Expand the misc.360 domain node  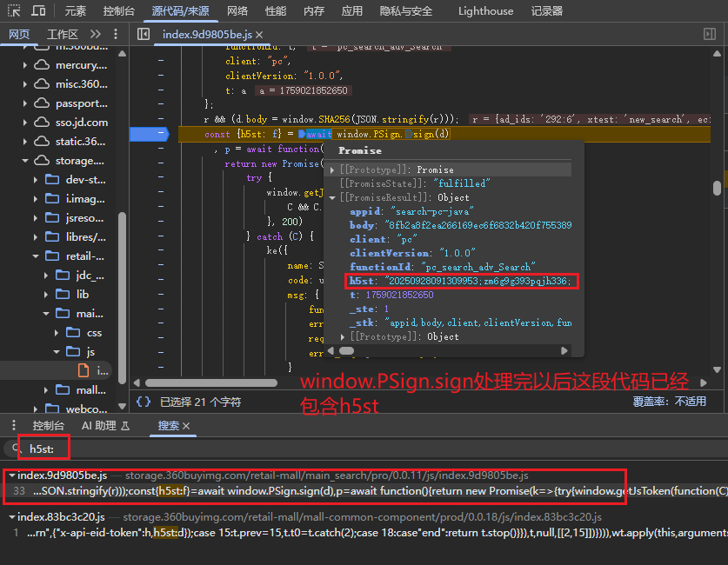[24, 84]
